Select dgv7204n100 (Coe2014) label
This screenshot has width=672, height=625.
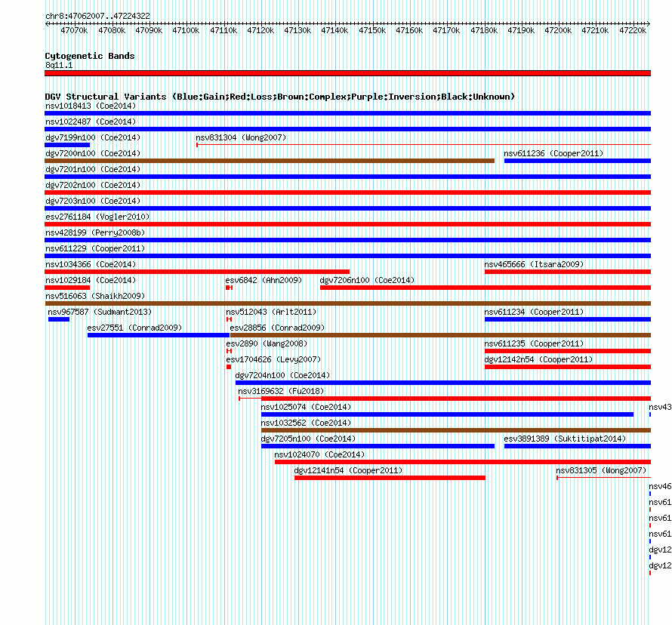tap(282, 375)
